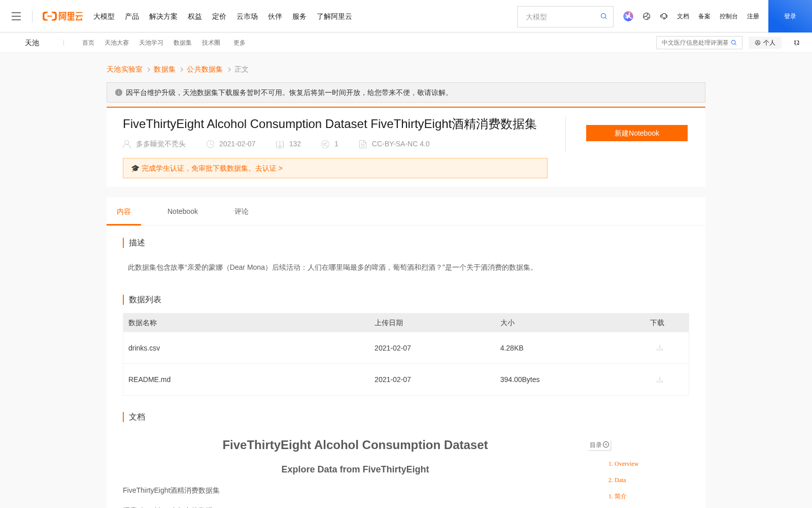812x508 pixels.
Task: Download the README.md file
Action: coord(660,379)
